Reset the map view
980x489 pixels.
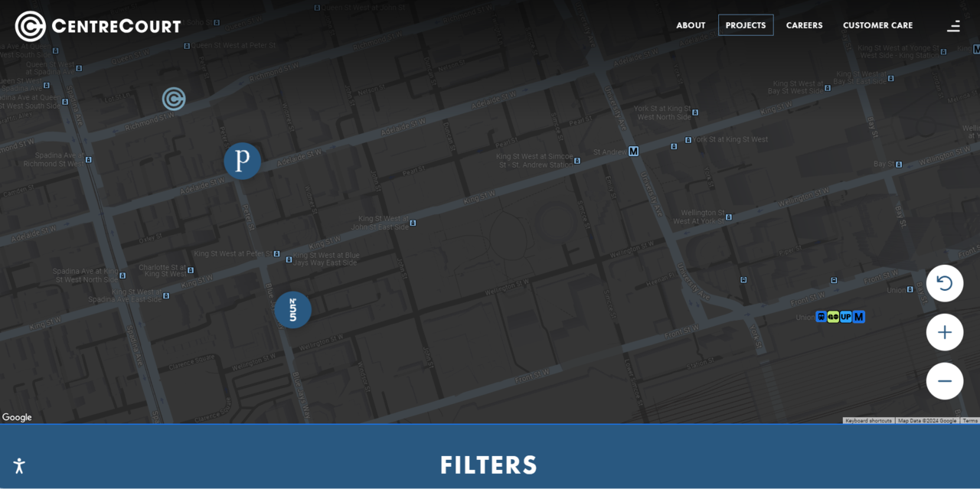pos(945,283)
